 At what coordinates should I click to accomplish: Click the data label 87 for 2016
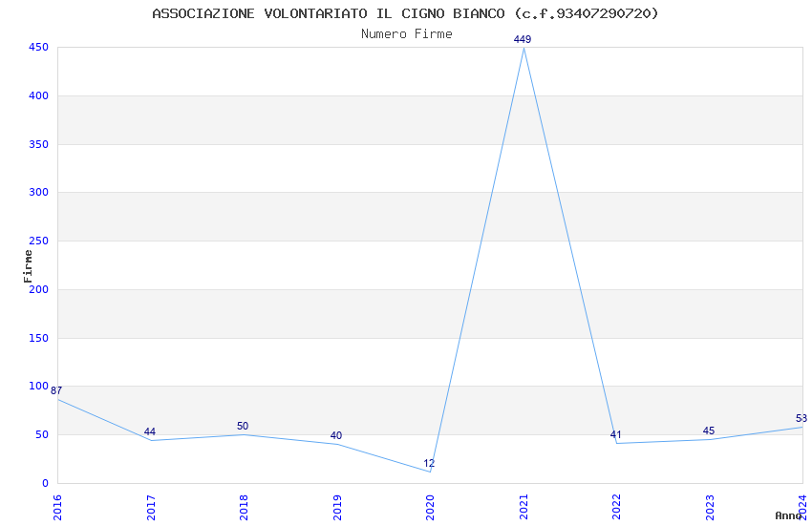coord(56,391)
